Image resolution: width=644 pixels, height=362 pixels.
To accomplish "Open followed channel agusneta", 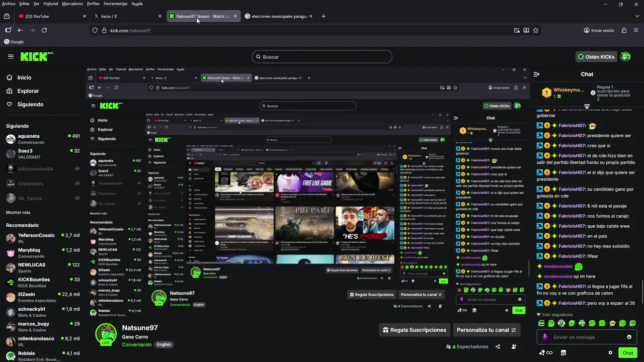I will point(43,139).
